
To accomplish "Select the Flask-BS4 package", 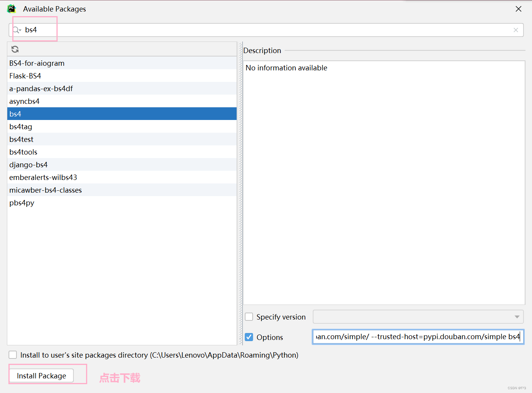I will pyautogui.click(x=122, y=76).
